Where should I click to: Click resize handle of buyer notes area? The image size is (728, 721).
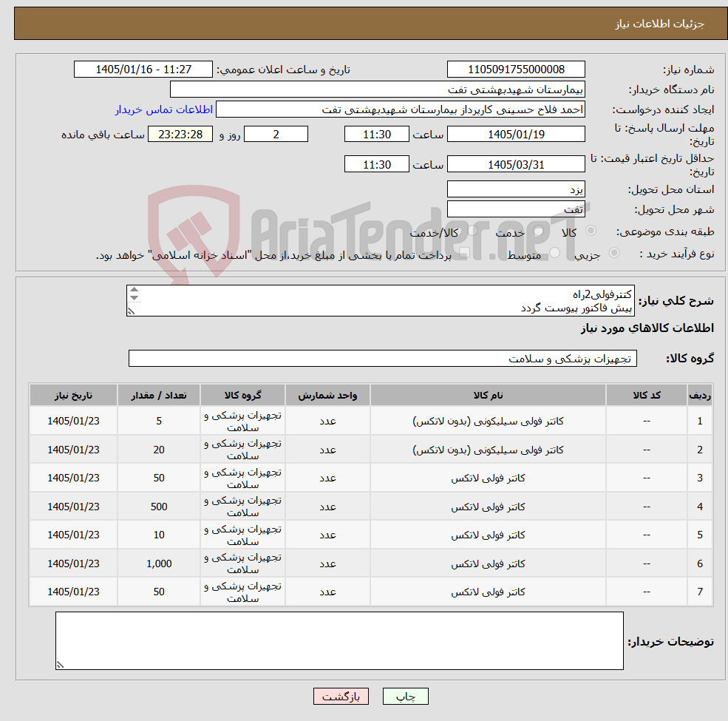pos(60,665)
